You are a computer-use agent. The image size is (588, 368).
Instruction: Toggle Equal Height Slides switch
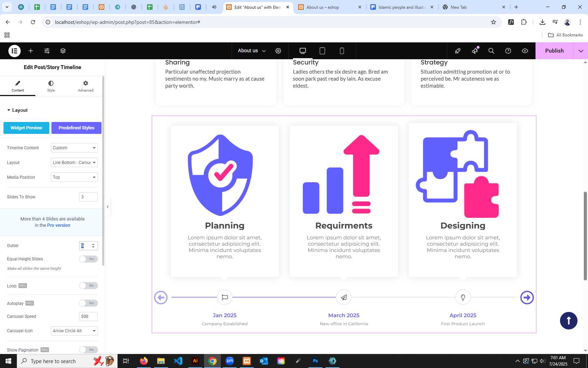[88, 259]
